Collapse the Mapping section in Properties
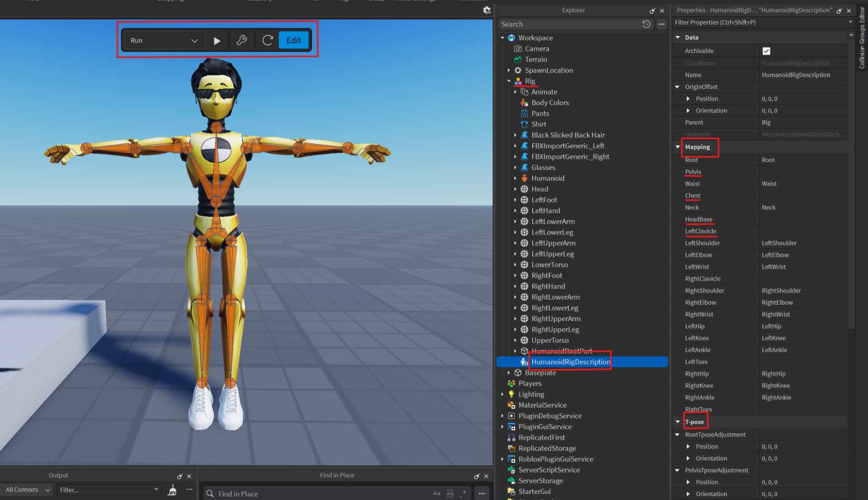This screenshot has height=500, width=868. click(x=677, y=147)
